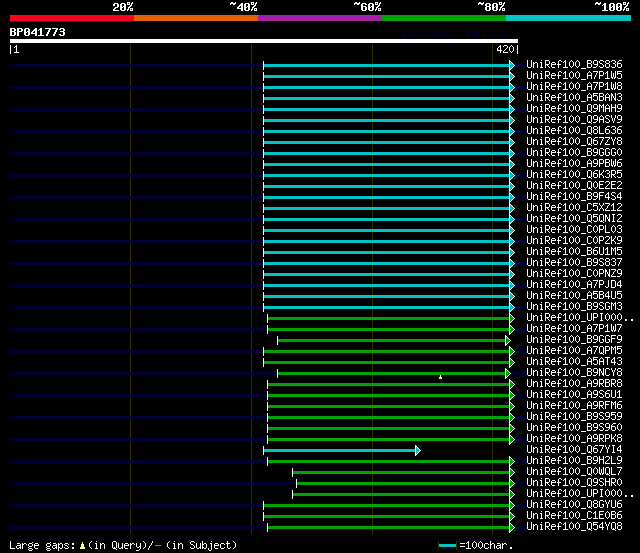Image resolution: width=640 pixels, height=553 pixels.
Task: Click the purple ~60% identity legend segment
Action: pos(320,18)
